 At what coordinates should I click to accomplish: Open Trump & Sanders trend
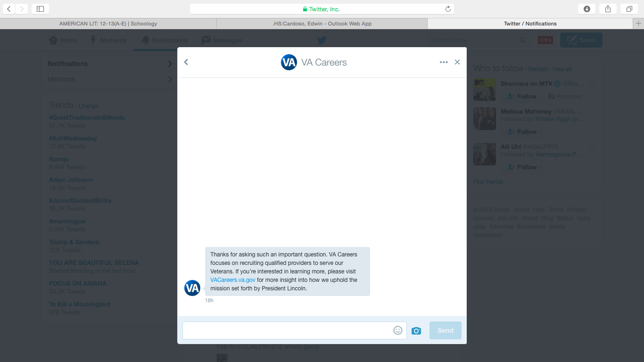pos(74,242)
